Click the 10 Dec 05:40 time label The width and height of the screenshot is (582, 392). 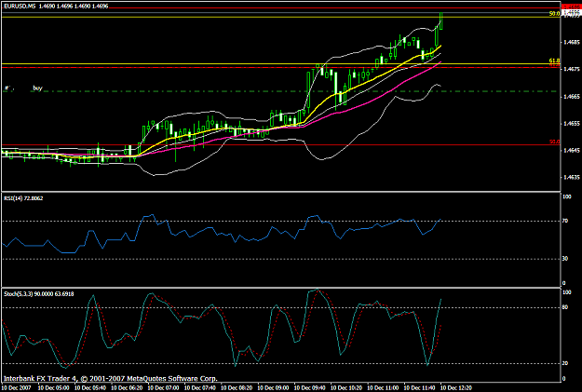pyautogui.click(x=90, y=388)
